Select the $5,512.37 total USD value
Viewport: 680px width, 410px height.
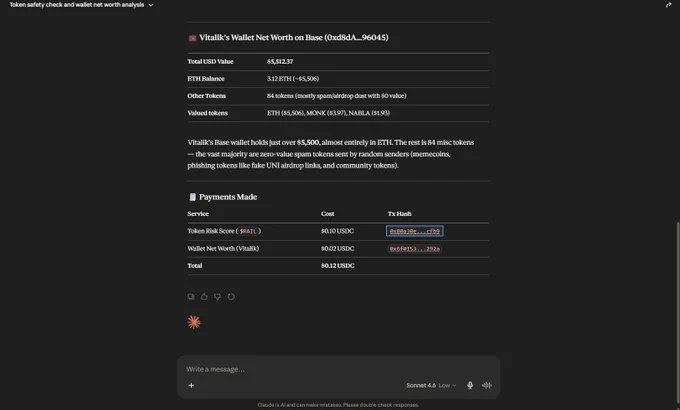point(280,62)
